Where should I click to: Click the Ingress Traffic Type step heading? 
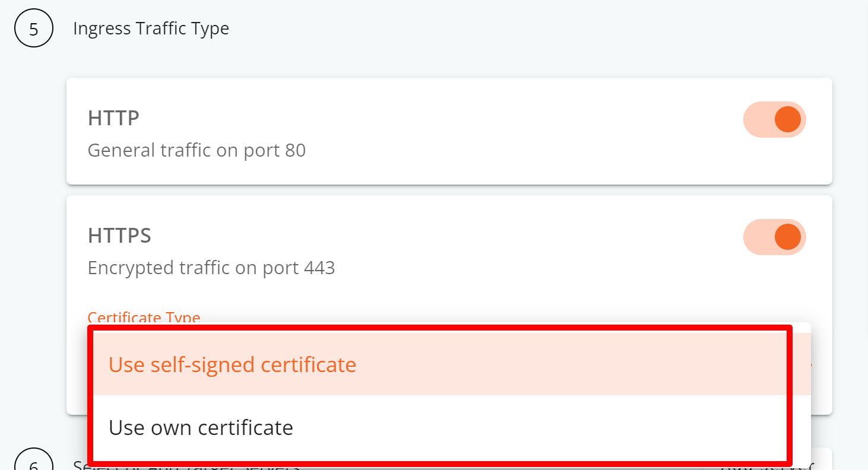pyautogui.click(x=151, y=28)
